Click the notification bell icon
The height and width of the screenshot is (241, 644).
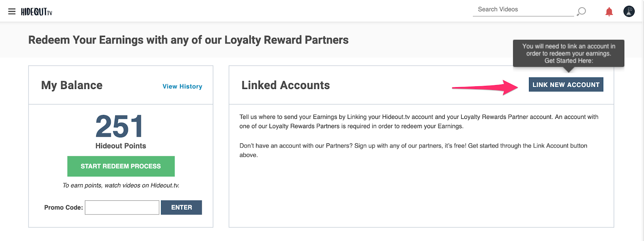click(x=609, y=11)
